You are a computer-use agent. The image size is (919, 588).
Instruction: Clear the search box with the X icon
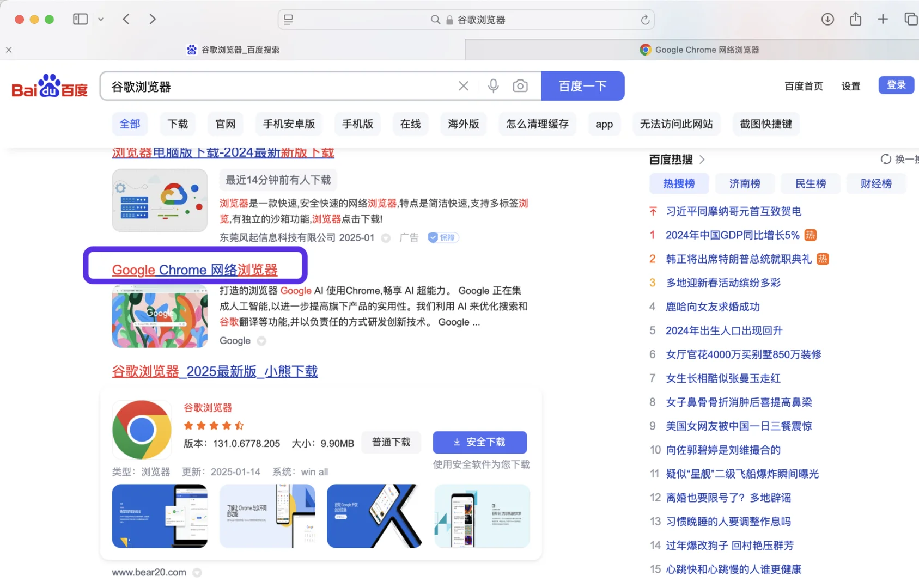(x=463, y=85)
